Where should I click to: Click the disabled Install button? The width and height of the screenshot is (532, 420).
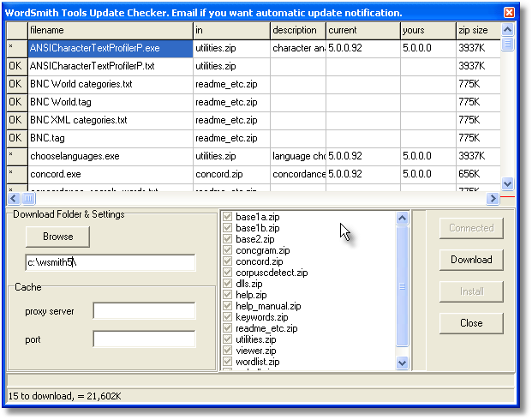[x=471, y=291]
